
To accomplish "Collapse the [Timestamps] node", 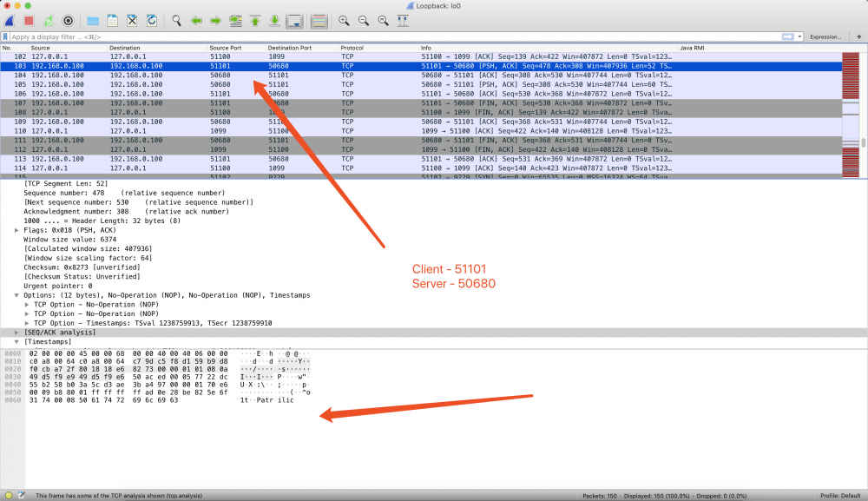I will coord(16,342).
